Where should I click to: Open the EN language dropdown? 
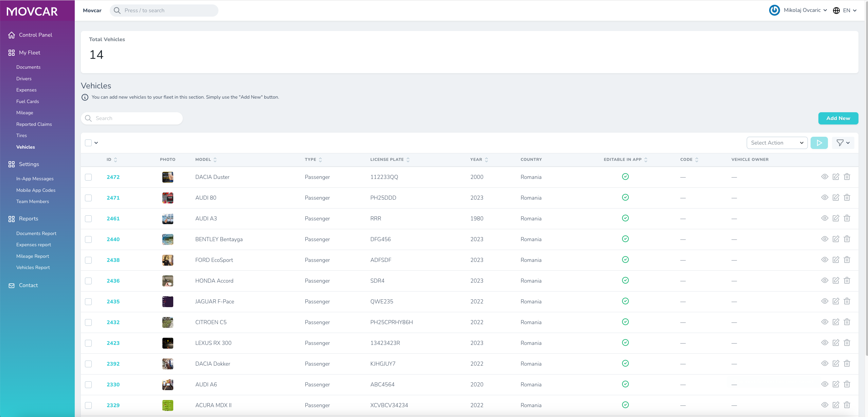pos(849,10)
